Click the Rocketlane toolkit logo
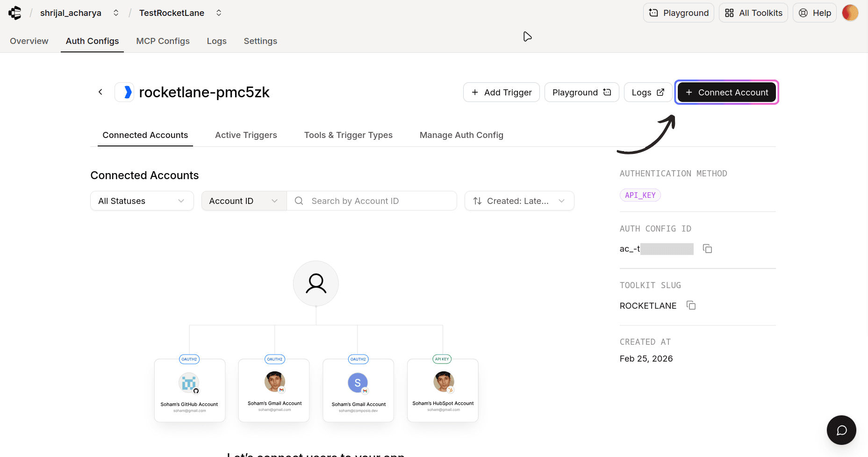Image resolution: width=868 pixels, height=457 pixels. (x=124, y=92)
